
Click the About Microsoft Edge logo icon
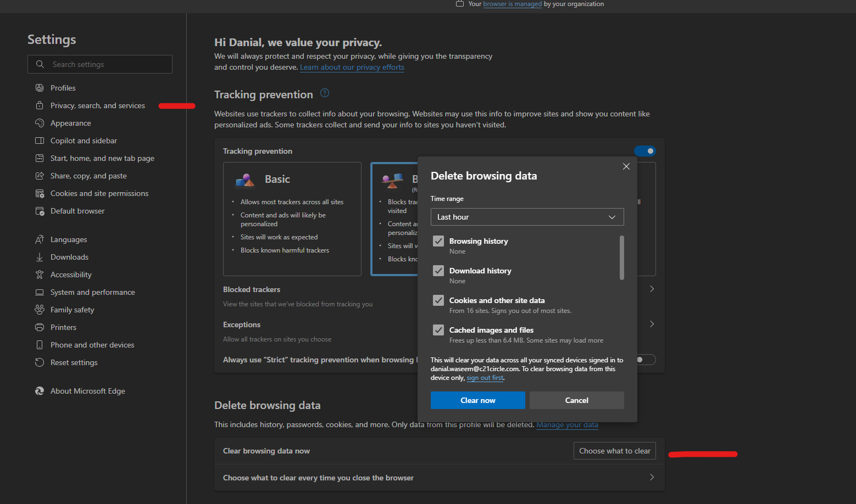[x=40, y=391]
